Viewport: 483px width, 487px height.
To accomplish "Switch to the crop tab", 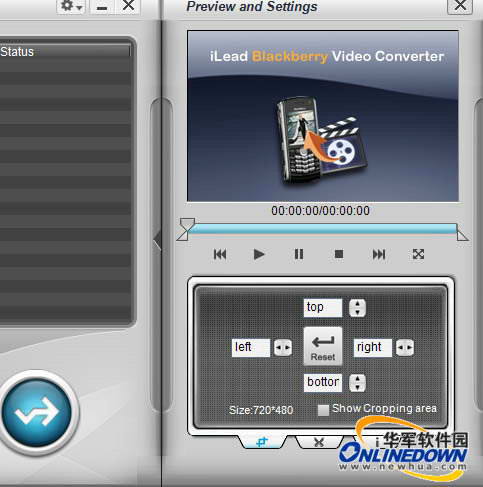I will pos(262,442).
